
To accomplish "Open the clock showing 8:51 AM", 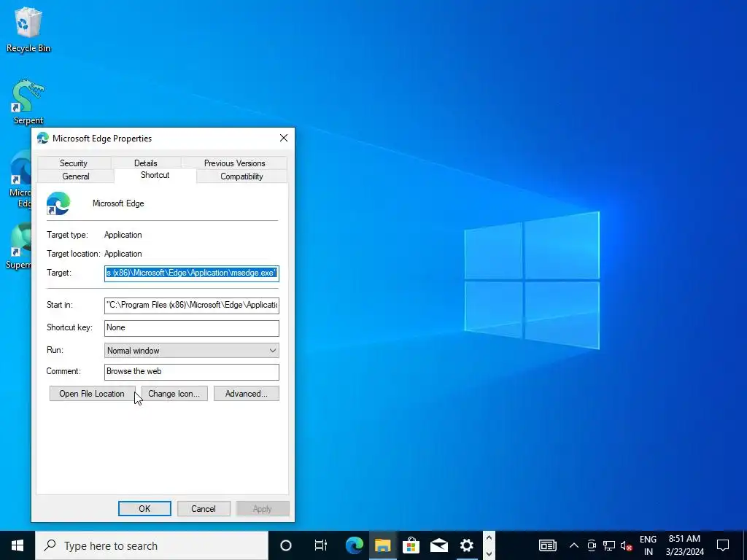I will (x=684, y=545).
